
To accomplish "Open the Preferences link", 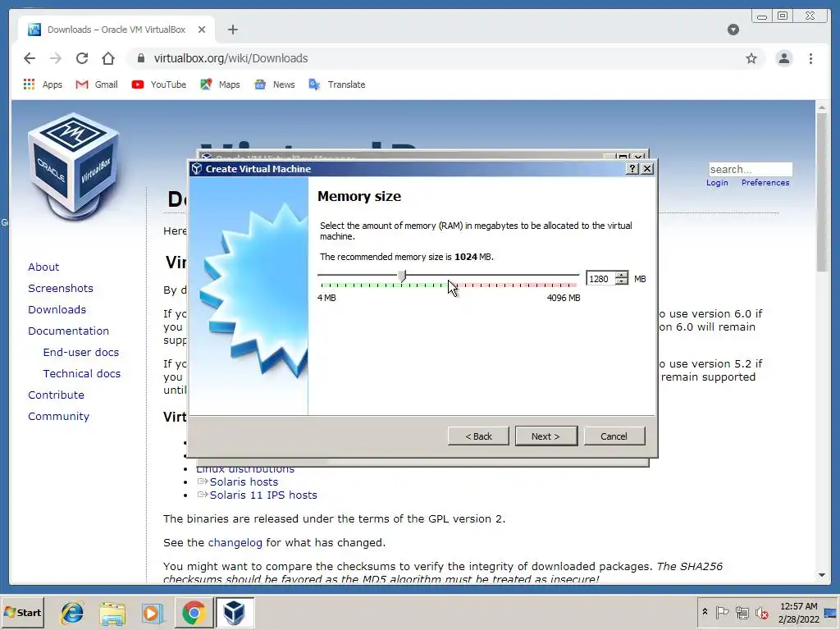I will click(x=765, y=183).
